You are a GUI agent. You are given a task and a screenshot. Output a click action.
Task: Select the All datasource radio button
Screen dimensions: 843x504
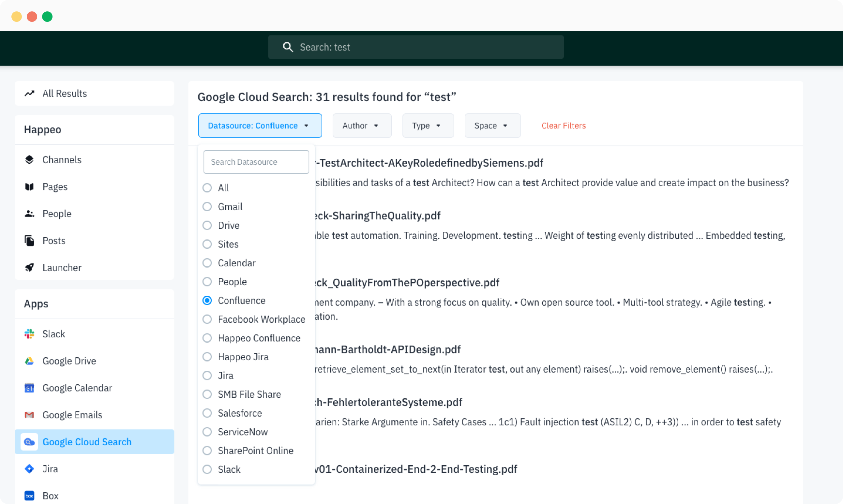[x=207, y=188]
